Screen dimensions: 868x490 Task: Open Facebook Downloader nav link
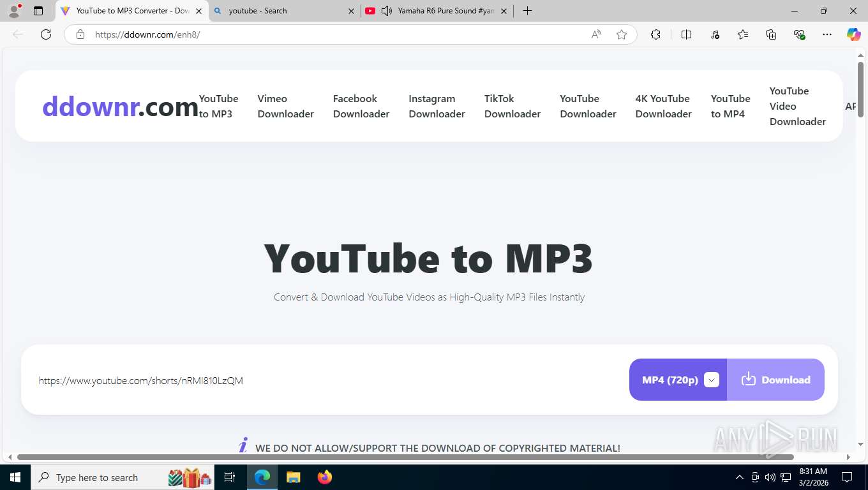(361, 106)
